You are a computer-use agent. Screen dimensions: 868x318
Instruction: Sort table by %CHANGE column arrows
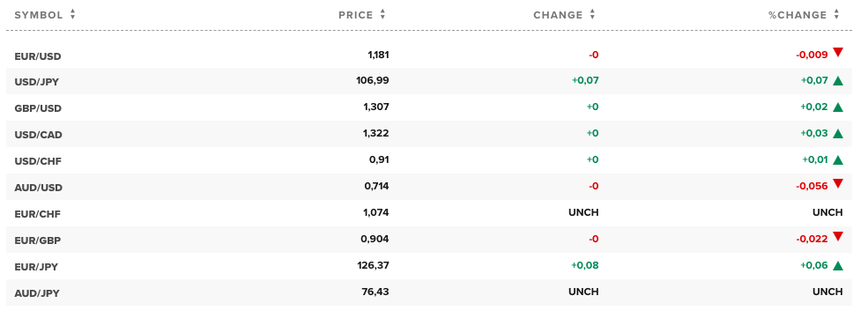[836, 15]
